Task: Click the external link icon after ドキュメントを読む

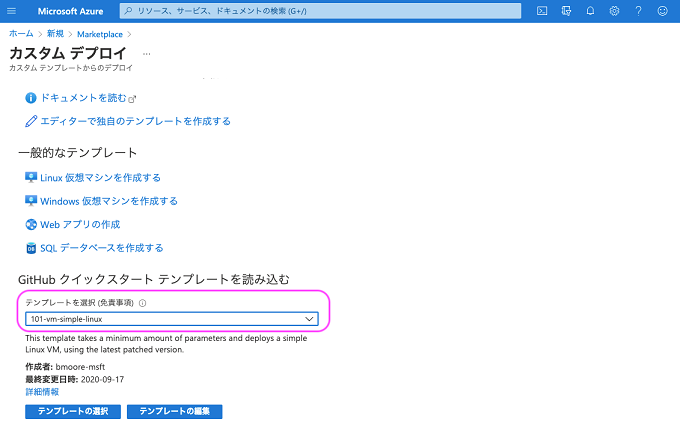Action: [x=132, y=99]
